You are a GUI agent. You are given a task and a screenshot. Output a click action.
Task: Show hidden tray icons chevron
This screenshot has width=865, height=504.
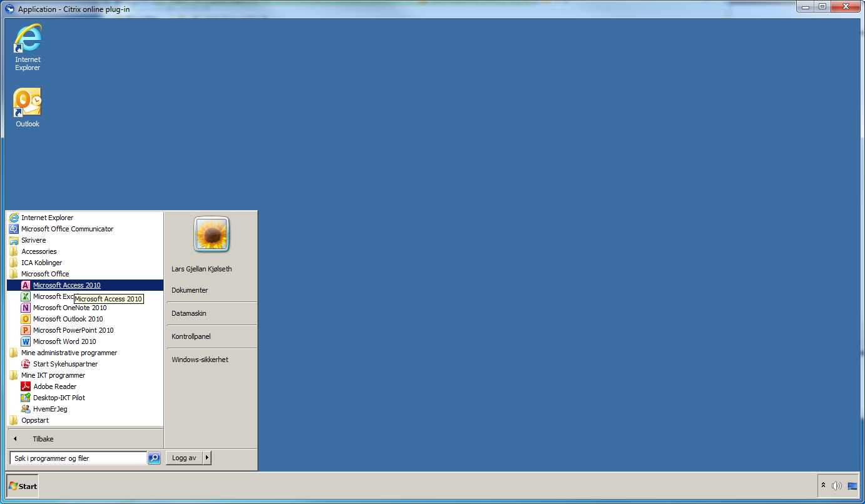824,486
